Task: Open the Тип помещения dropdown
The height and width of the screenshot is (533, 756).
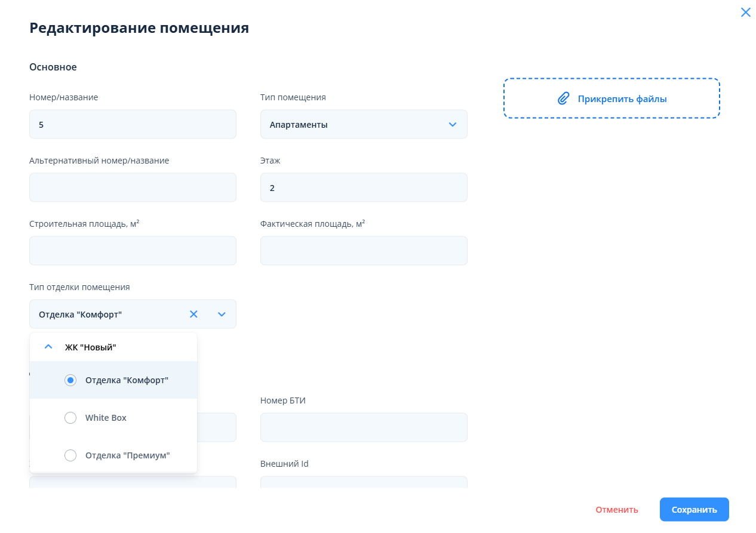Action: click(x=363, y=125)
